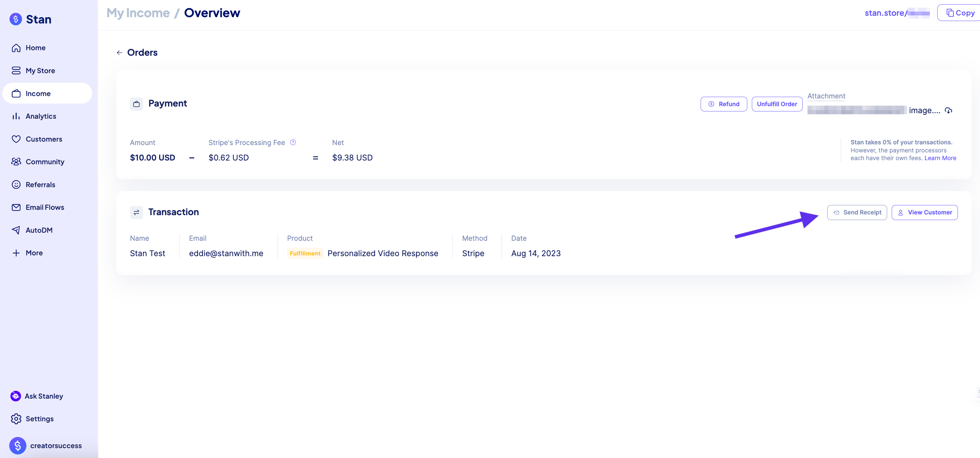Click the View Customer button
980x458 pixels.
(x=925, y=212)
